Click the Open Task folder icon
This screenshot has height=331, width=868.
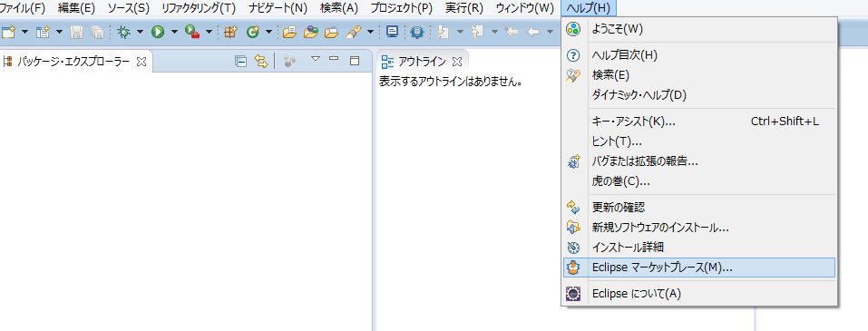310,32
